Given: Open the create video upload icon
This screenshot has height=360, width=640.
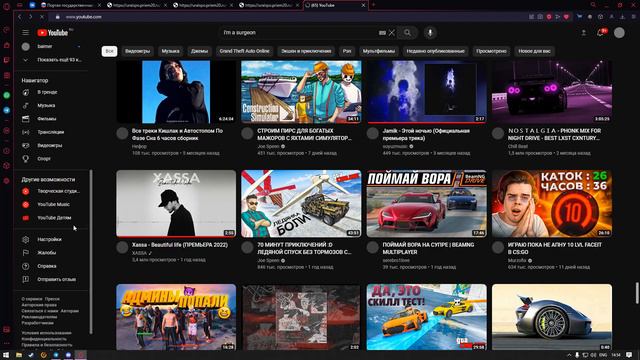Looking at the screenshot, I should (x=584, y=33).
